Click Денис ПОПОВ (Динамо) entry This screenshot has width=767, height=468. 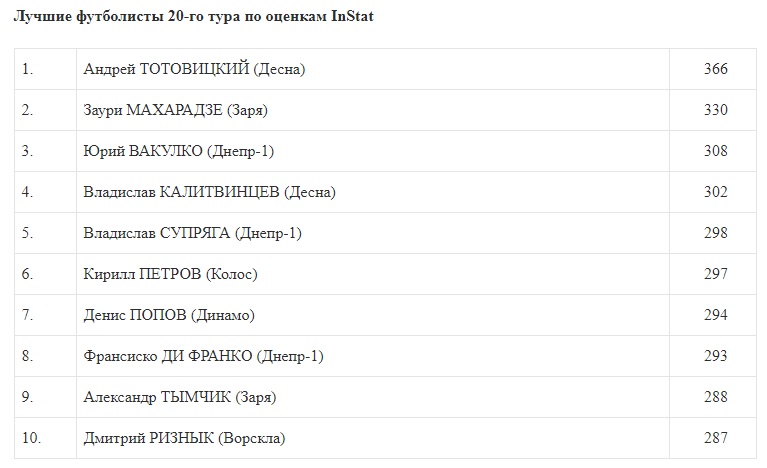[169, 315]
